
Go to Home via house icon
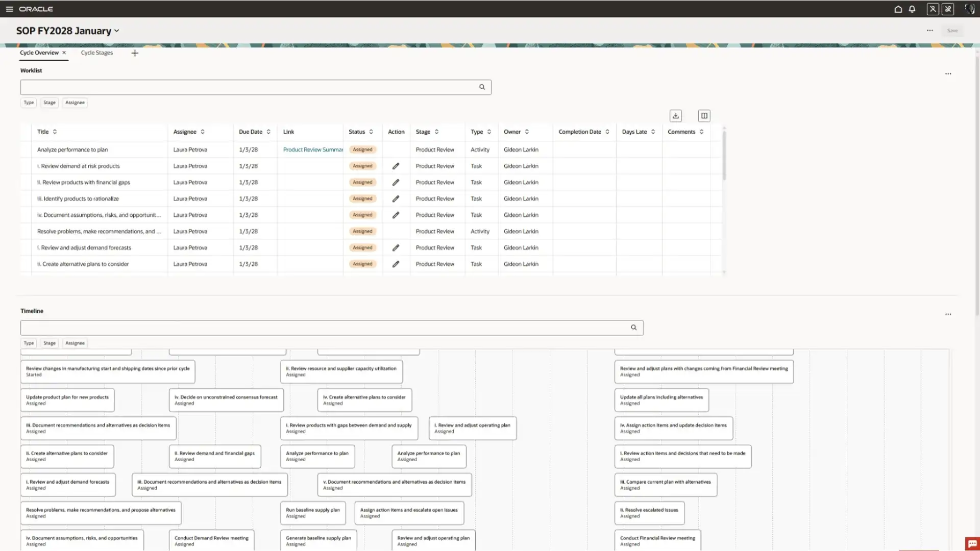pos(898,9)
